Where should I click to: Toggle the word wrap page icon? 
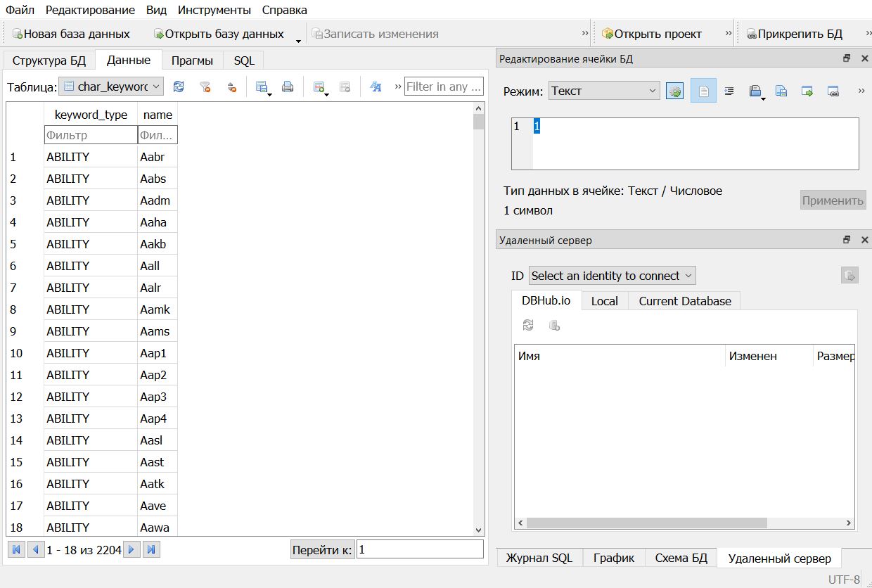[x=703, y=91]
